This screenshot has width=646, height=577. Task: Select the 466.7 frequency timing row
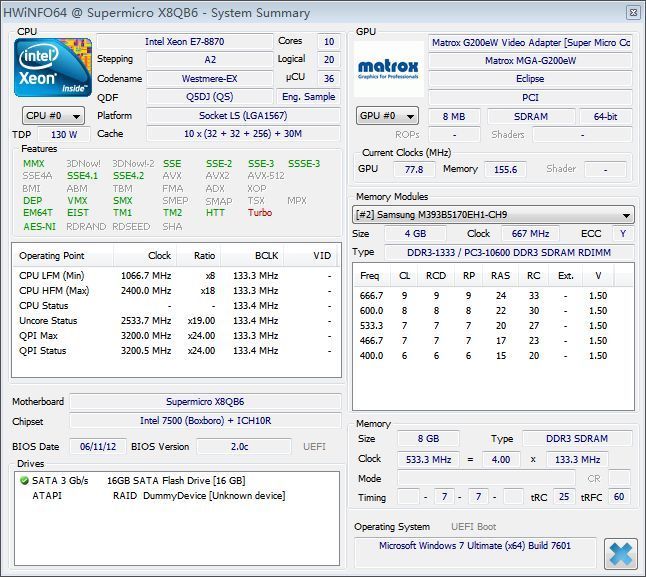pos(493,341)
